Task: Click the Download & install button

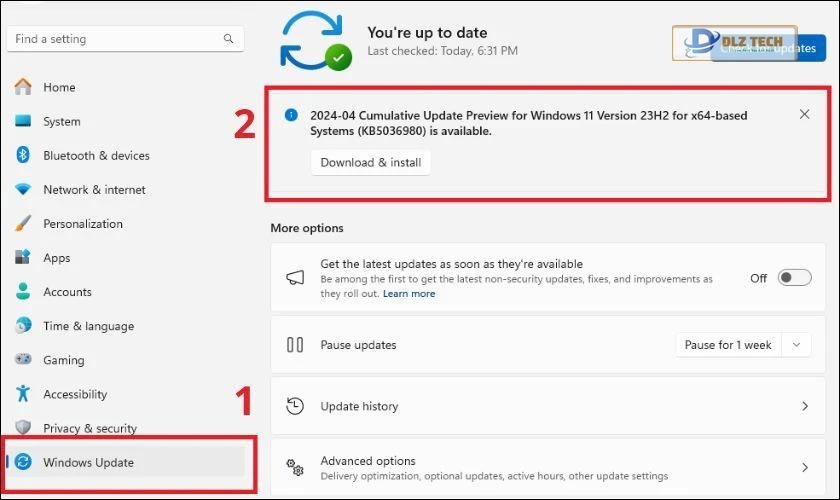Action: pyautogui.click(x=370, y=162)
